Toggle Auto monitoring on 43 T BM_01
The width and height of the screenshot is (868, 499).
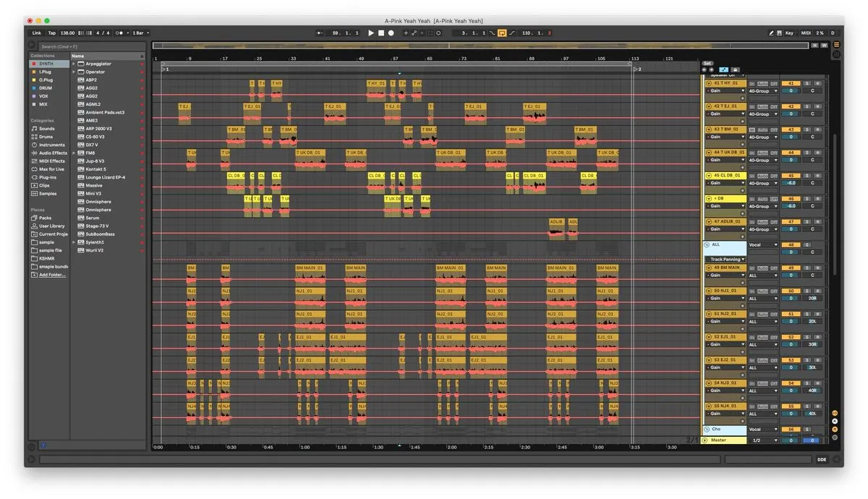tap(762, 129)
